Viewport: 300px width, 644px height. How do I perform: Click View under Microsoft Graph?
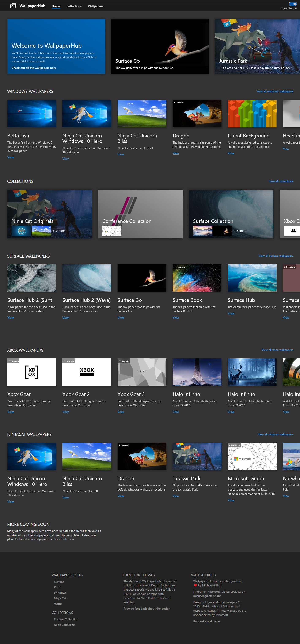(x=231, y=500)
